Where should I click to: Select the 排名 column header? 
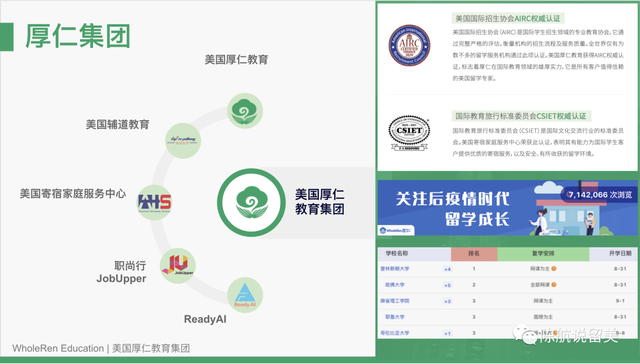tap(473, 253)
